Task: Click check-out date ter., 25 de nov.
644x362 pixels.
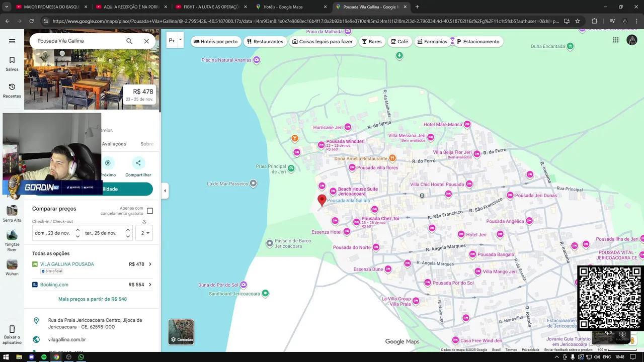Action: 101,233
